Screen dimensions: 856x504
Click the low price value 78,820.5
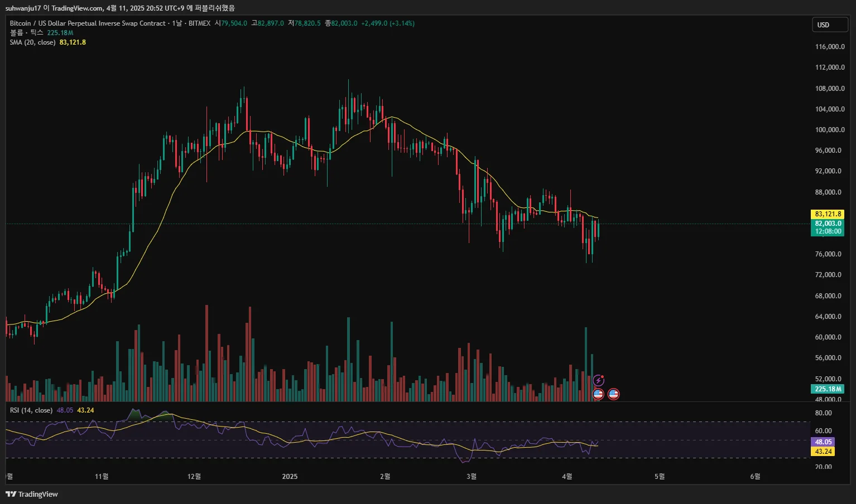pyautogui.click(x=307, y=23)
